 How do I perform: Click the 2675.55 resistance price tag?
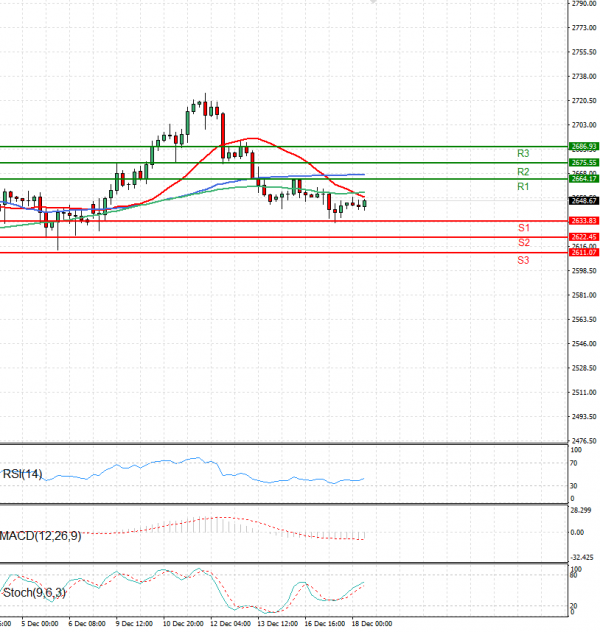click(x=584, y=162)
